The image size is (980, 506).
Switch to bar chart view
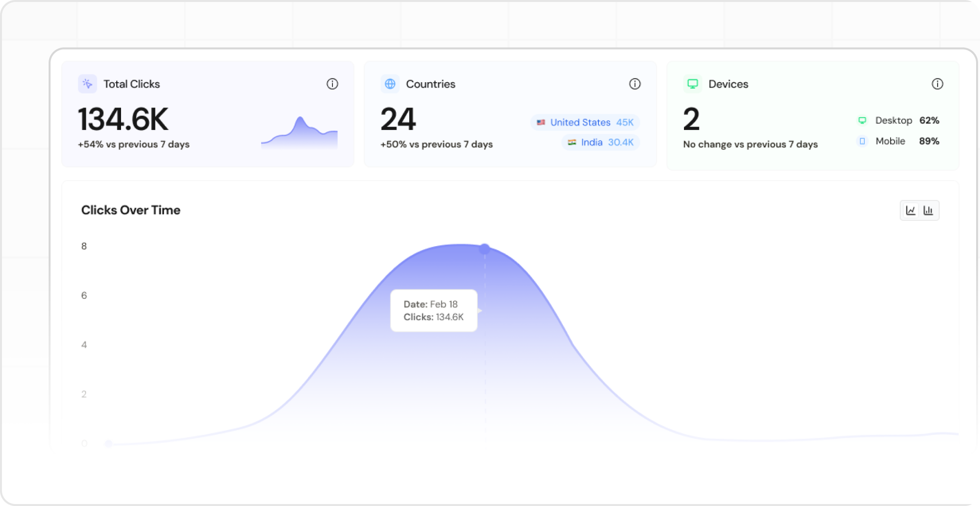click(x=928, y=210)
